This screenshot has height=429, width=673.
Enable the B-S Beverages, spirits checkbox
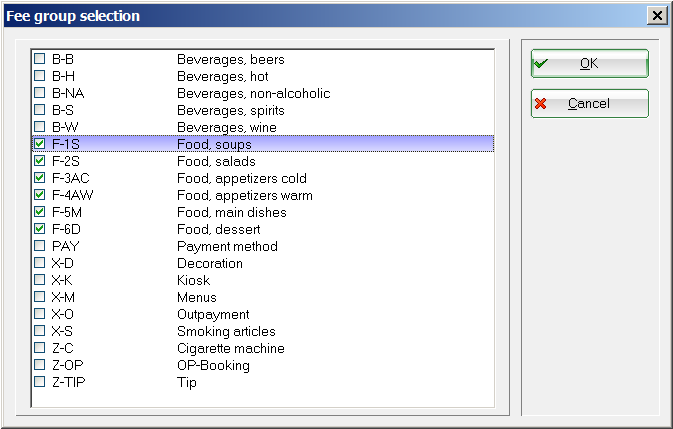[x=40, y=111]
